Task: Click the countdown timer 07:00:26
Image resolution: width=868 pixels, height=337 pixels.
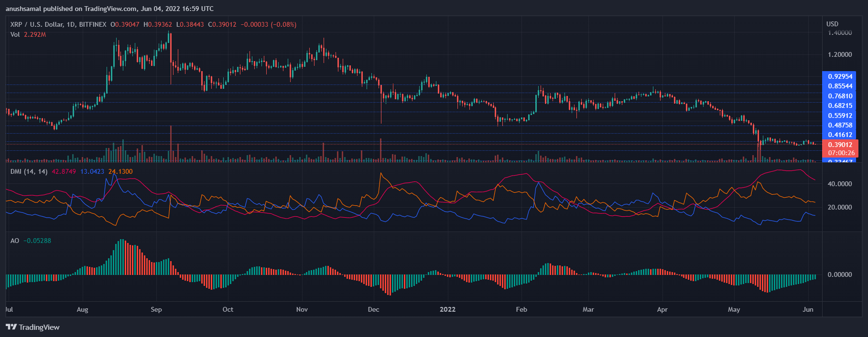Action: [841, 153]
